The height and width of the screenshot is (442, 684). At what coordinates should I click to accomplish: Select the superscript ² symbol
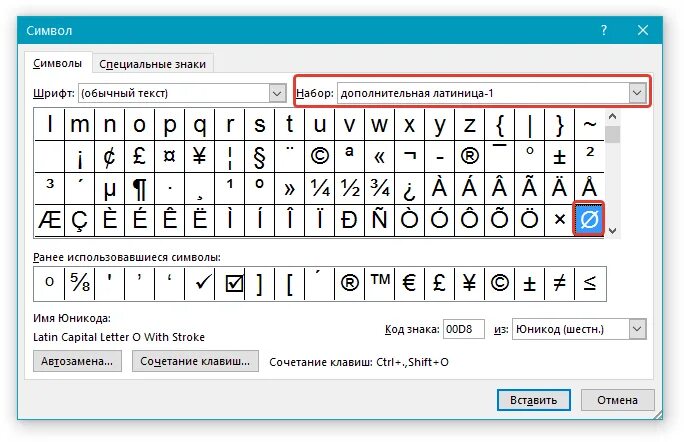click(589, 156)
